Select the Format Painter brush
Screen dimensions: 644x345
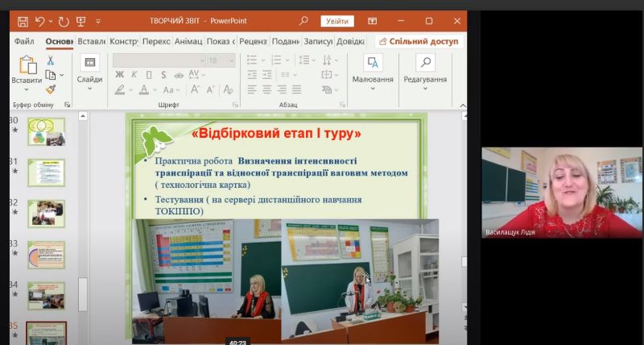pyautogui.click(x=51, y=89)
